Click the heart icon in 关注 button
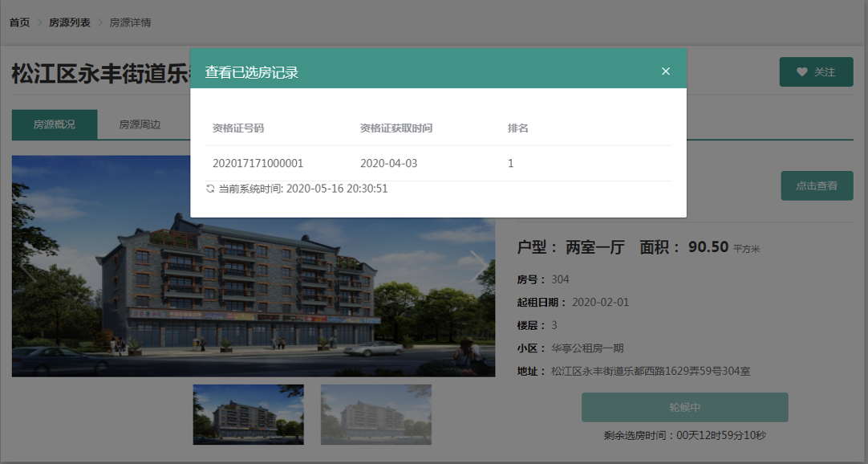The height and width of the screenshot is (464, 868). pyautogui.click(x=801, y=72)
